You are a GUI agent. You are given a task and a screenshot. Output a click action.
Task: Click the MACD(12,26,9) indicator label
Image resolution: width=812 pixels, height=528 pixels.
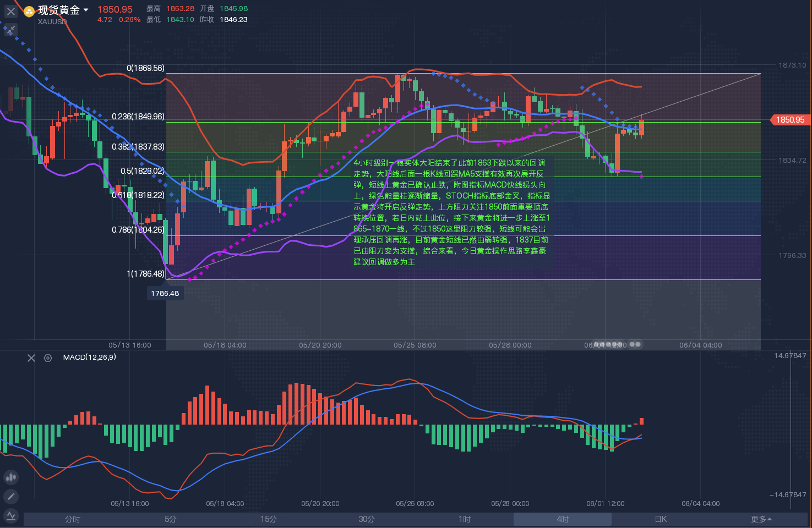click(x=89, y=358)
